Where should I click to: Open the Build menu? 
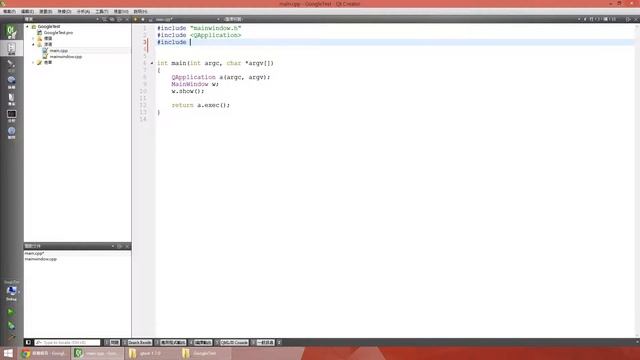coord(45,11)
